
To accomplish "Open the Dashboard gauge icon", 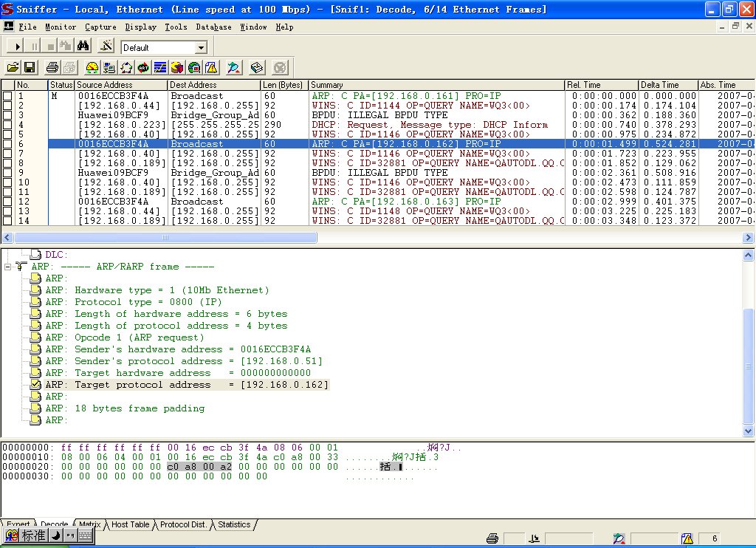I will [x=92, y=68].
